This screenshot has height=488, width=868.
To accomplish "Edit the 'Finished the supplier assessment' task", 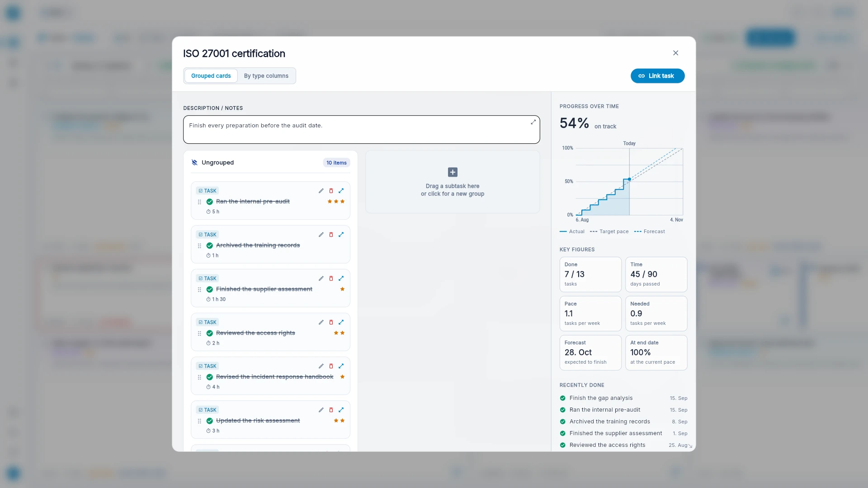I will 321,278.
